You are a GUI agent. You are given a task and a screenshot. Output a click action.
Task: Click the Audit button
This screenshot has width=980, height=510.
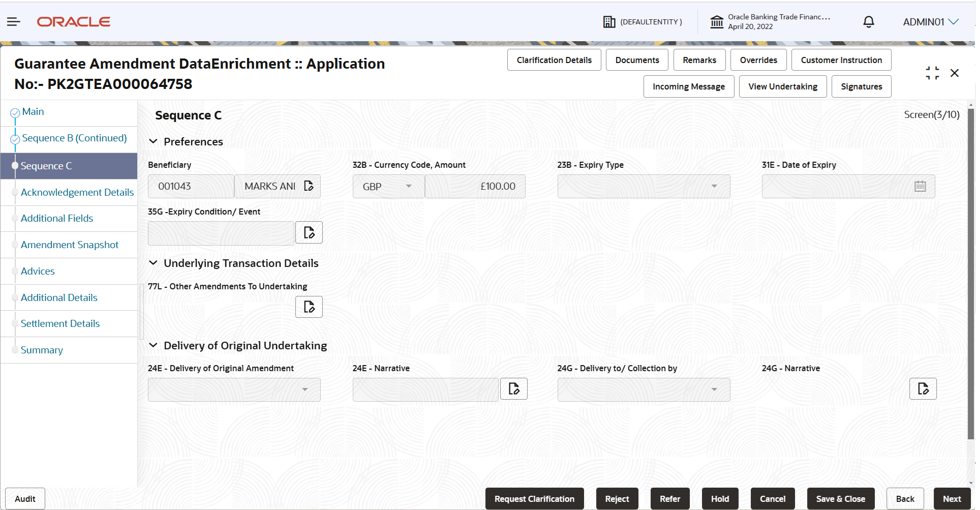[x=25, y=499]
